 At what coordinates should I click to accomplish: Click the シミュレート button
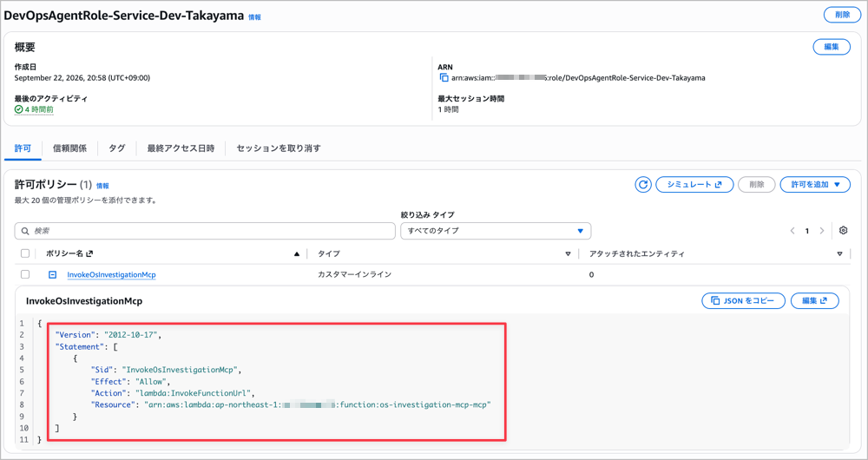point(694,185)
